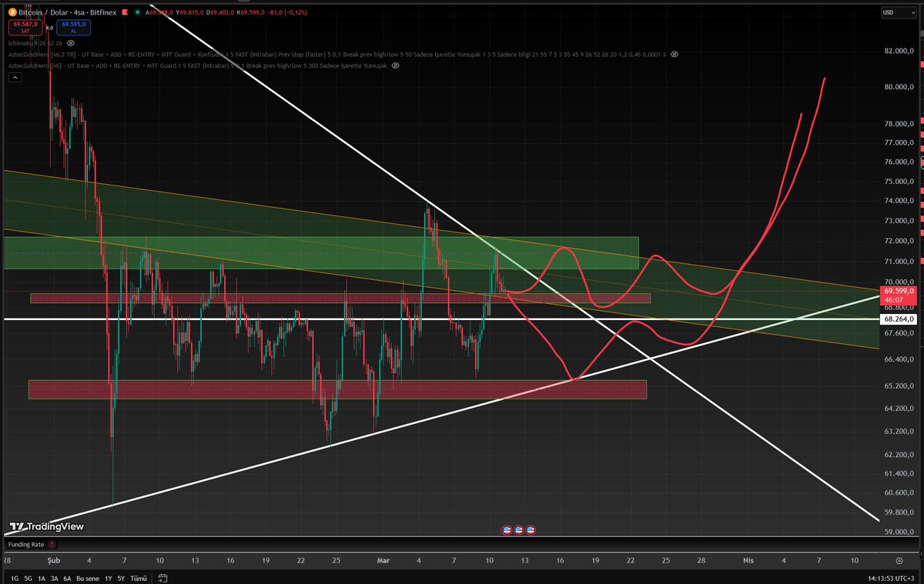This screenshot has height=584, width=924.
Task: Click the Funding Rate pane label
Action: [x=26, y=544]
